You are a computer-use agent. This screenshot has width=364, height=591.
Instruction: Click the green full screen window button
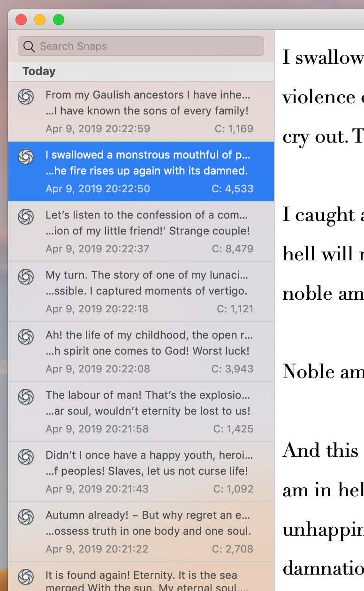click(x=59, y=20)
